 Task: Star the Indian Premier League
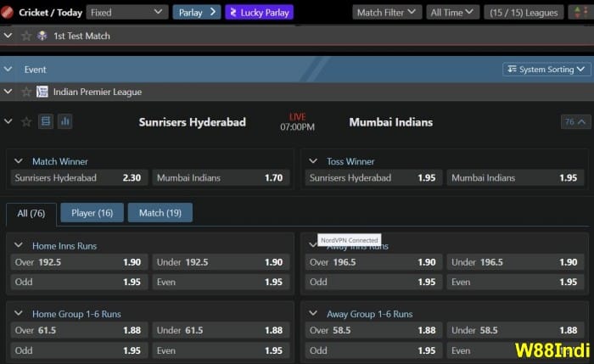pyautogui.click(x=26, y=92)
